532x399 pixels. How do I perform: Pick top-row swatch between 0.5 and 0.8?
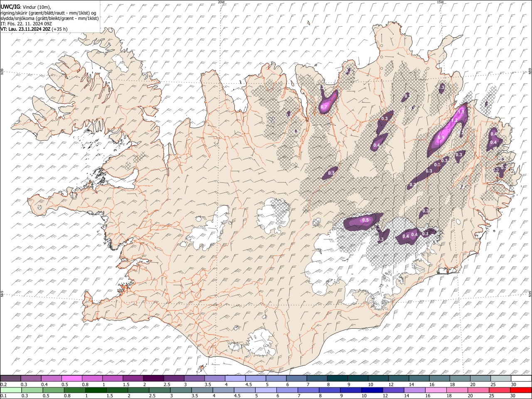[71, 379]
